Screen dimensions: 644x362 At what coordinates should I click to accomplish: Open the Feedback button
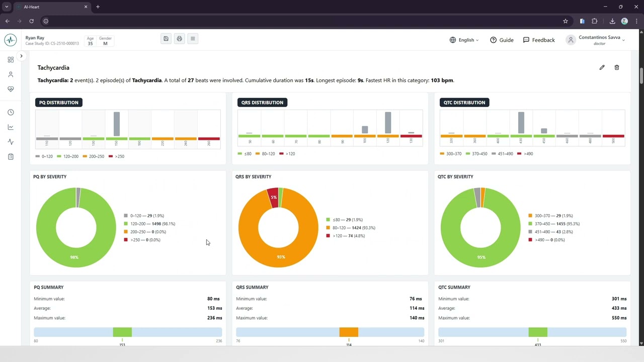coord(539,40)
